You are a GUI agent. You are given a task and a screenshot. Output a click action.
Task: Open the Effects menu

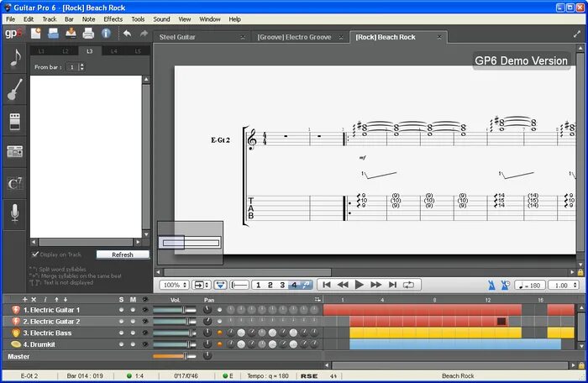[113, 19]
